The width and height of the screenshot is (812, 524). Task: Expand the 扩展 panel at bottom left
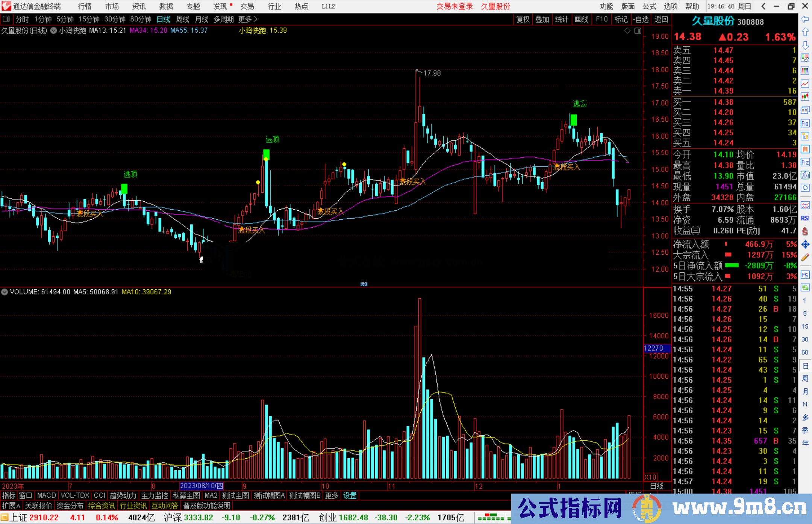9,505
